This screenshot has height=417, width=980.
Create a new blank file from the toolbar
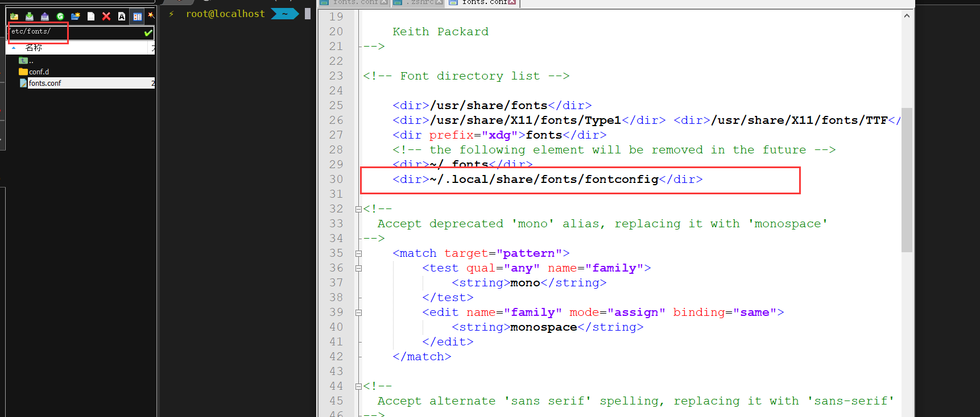(x=91, y=16)
